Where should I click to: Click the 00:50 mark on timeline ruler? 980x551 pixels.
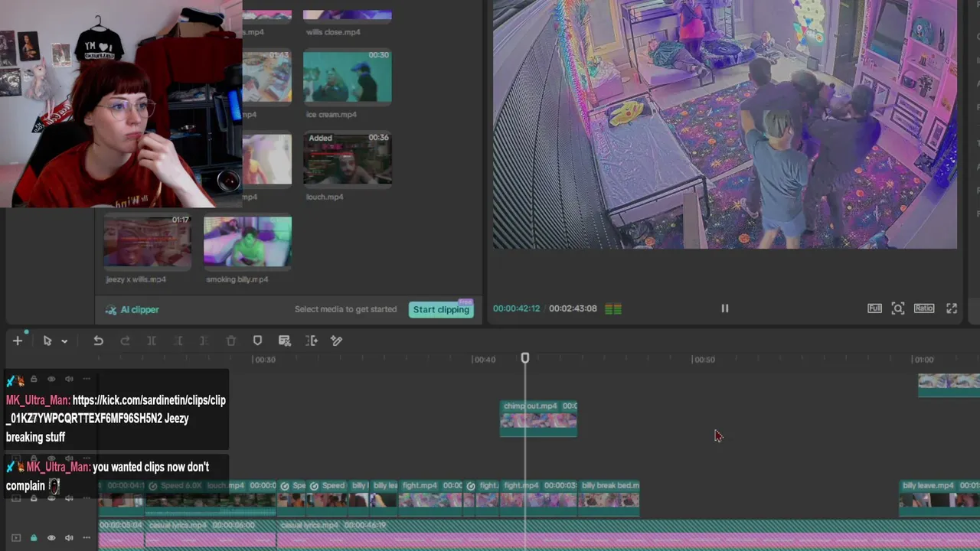[704, 360]
